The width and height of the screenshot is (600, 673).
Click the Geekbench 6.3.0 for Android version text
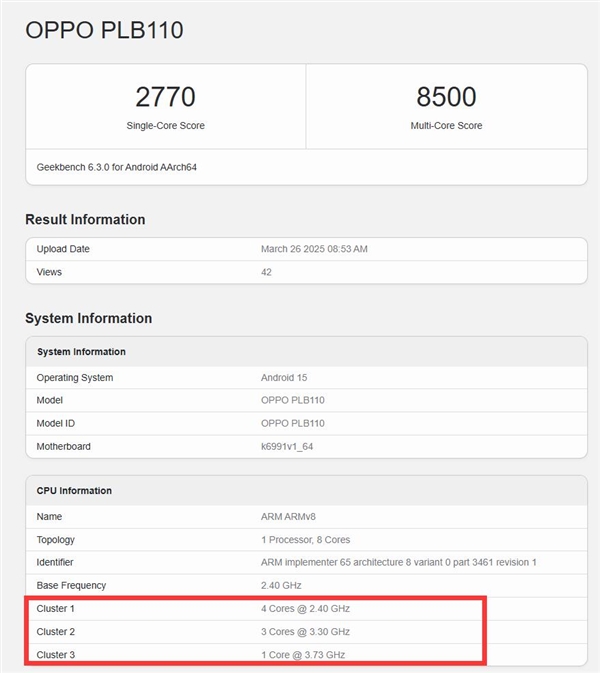[116, 167]
